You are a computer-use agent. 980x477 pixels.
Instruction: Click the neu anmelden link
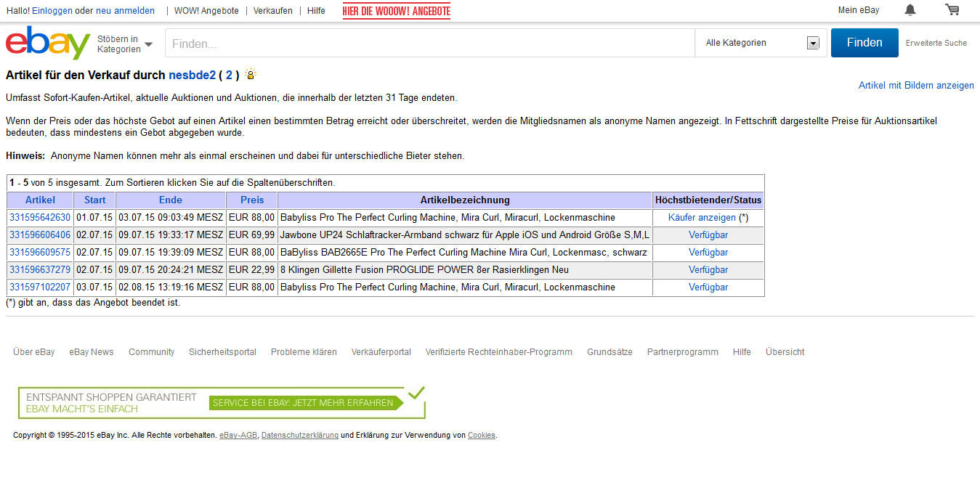point(125,11)
